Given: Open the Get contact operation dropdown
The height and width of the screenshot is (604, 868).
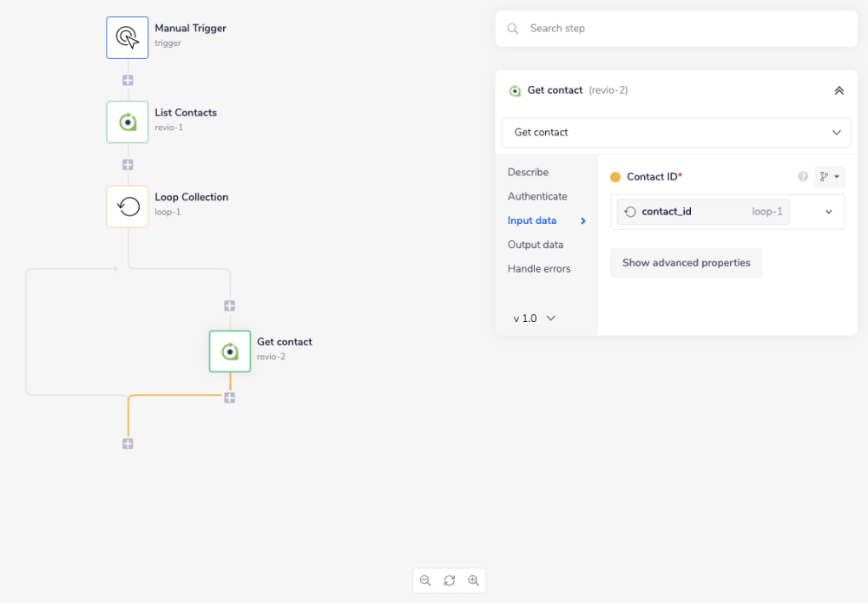Looking at the screenshot, I should click(x=676, y=133).
